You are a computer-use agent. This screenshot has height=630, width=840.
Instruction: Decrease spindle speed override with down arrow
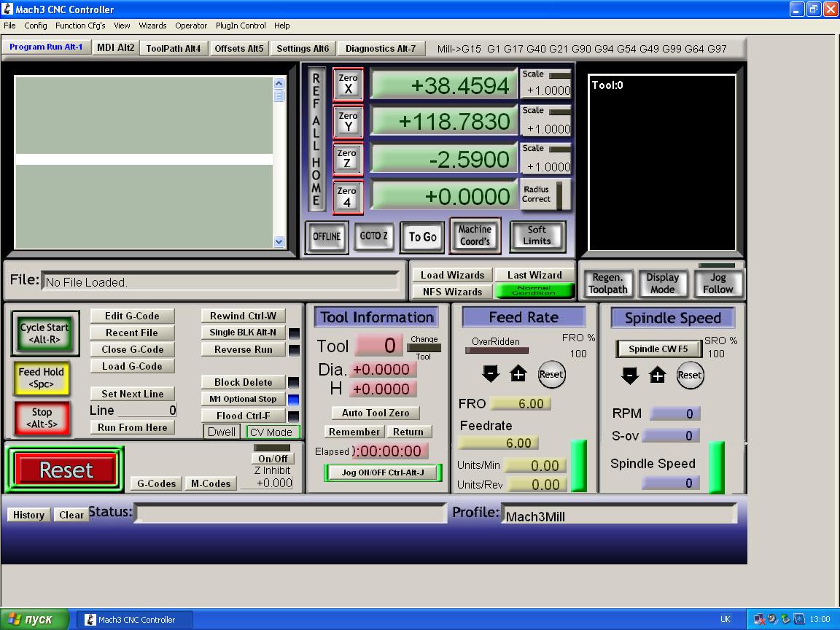point(630,375)
